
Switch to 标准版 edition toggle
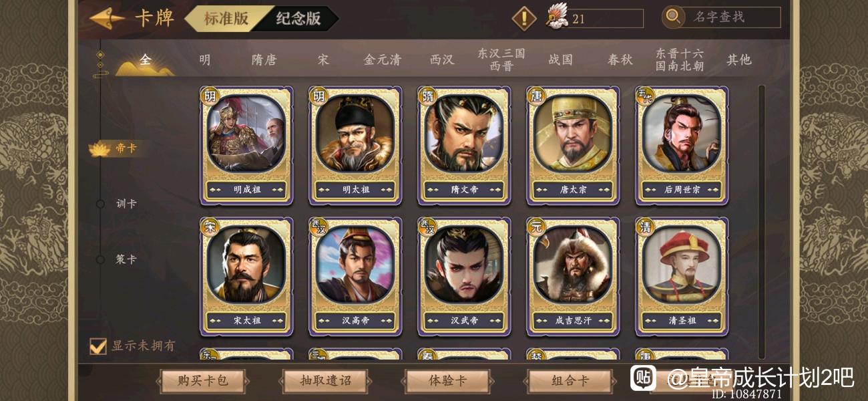pyautogui.click(x=226, y=19)
